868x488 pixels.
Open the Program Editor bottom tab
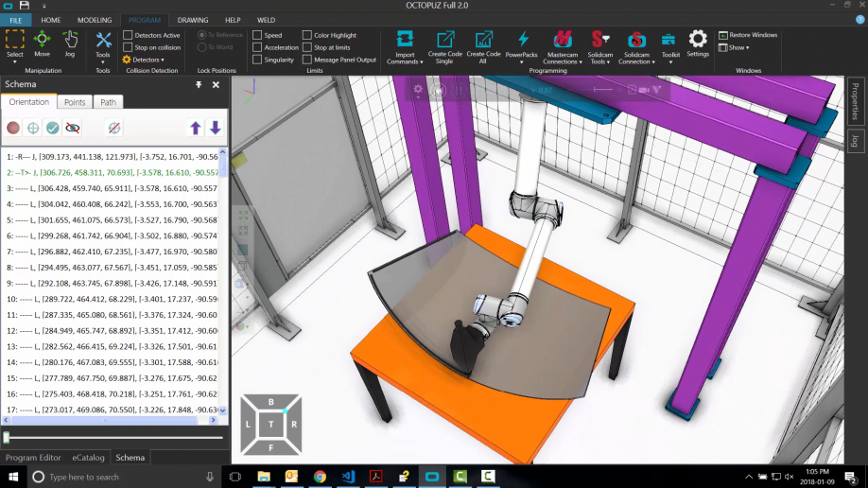(x=33, y=458)
